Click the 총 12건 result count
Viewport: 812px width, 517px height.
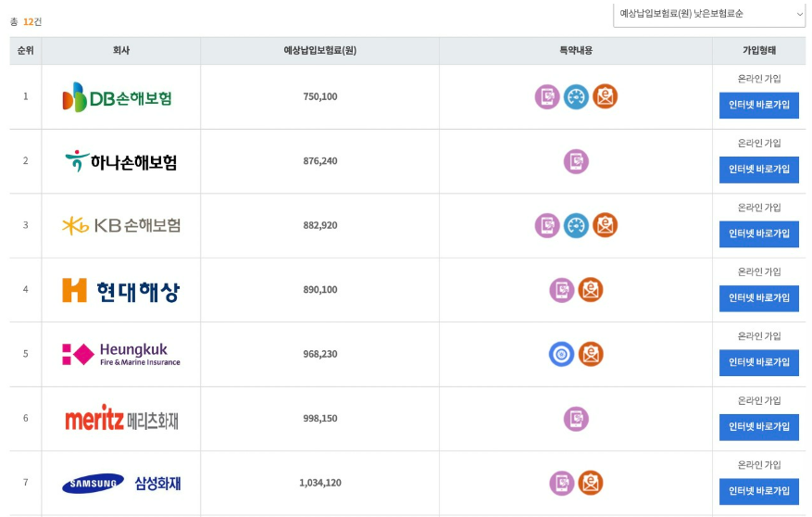pos(26,21)
